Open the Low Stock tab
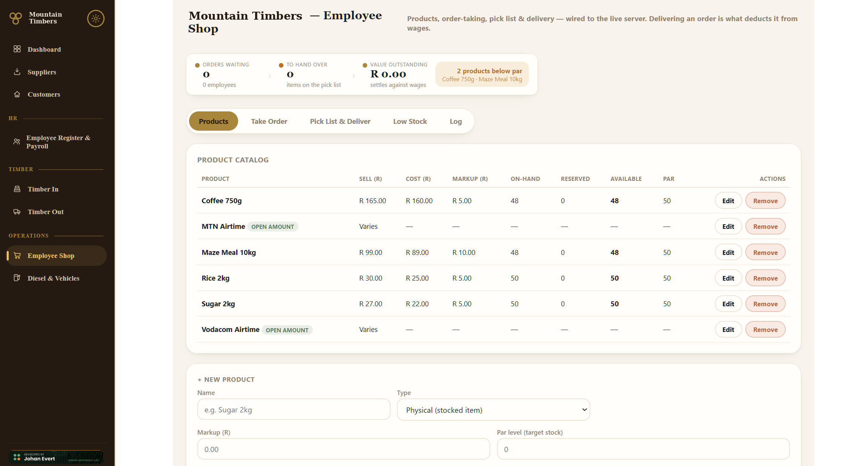This screenshot has width=868, height=466. click(x=410, y=121)
